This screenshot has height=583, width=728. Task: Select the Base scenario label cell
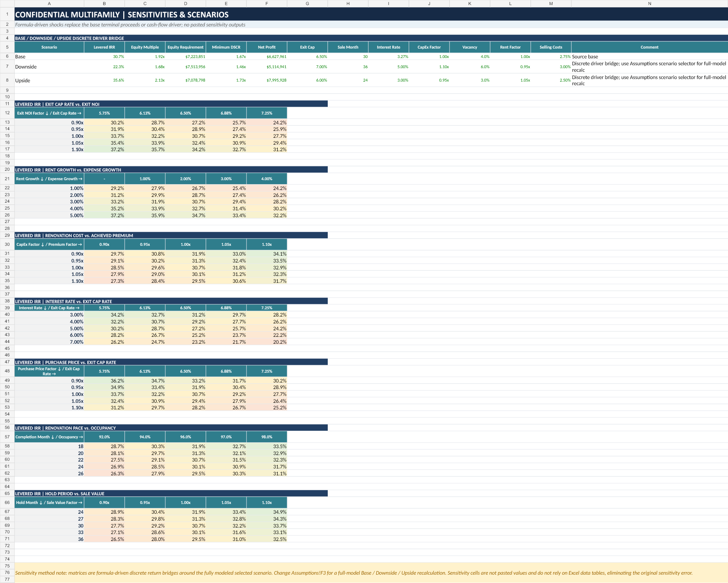point(49,57)
